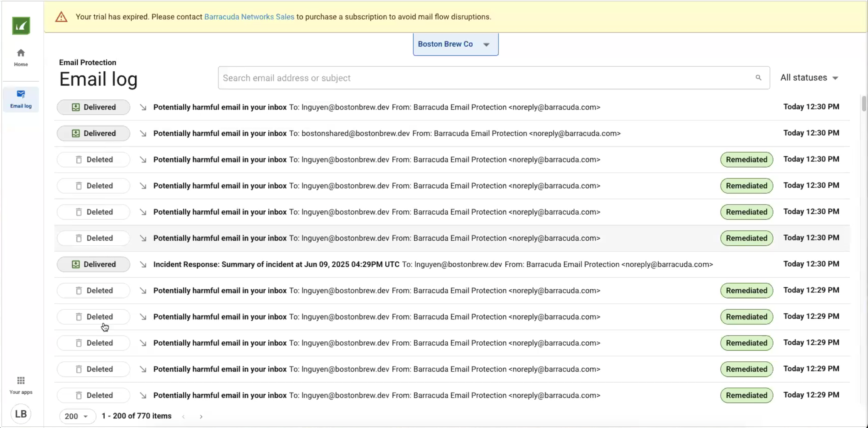Screen dimensions: 868x428
Task: Open the All statuses filter dropdown
Action: (809, 78)
